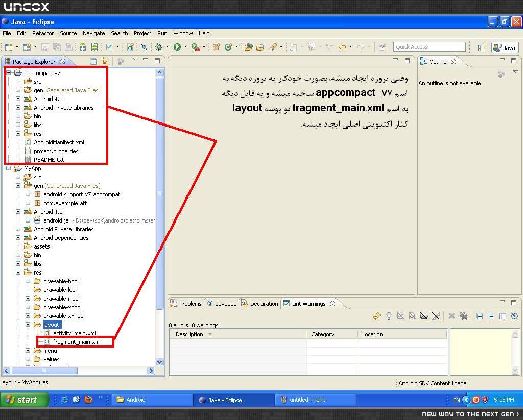
Task: Click the Lint options icon at toolbar end
Action: (x=514, y=316)
